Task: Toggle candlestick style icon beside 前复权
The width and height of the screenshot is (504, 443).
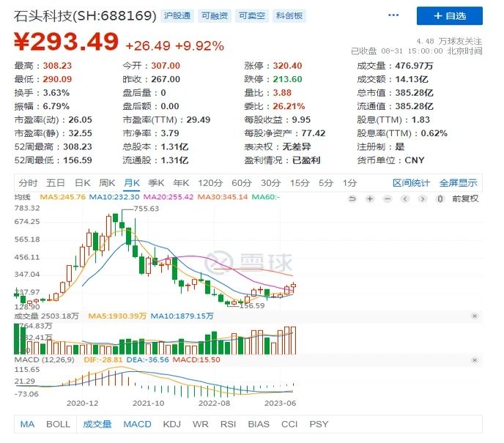Action: click(x=440, y=199)
